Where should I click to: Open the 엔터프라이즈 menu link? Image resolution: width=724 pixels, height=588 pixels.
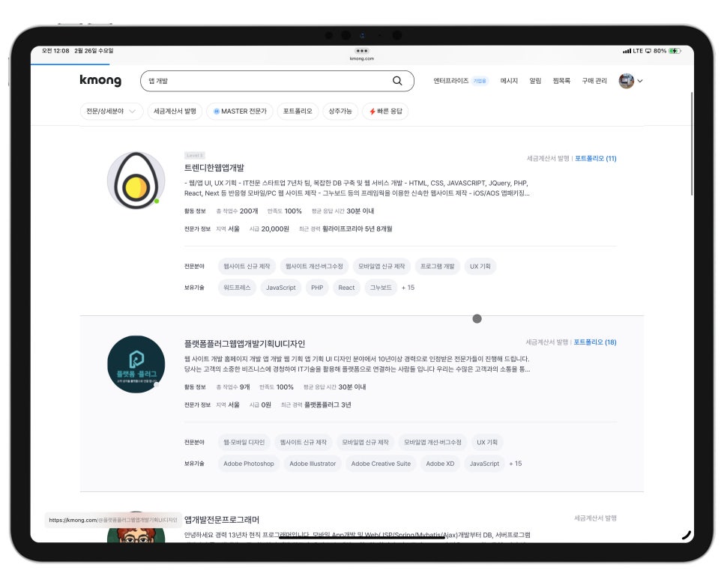pos(450,81)
